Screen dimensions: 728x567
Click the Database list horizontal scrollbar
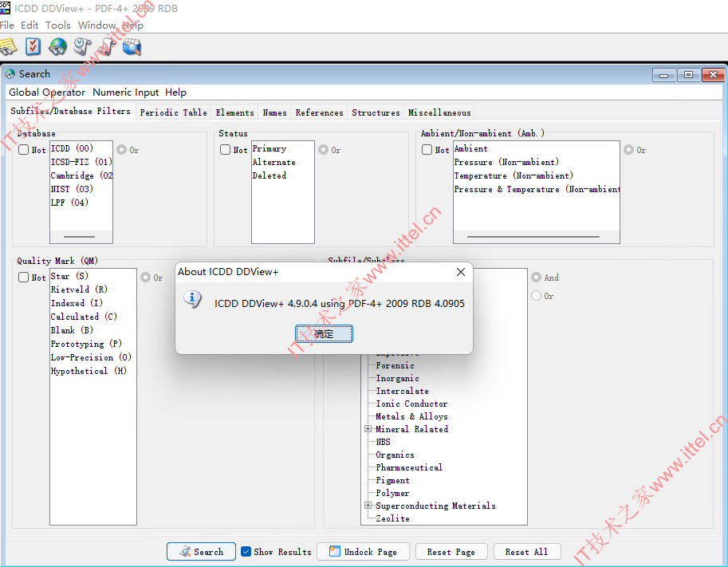tap(81, 237)
